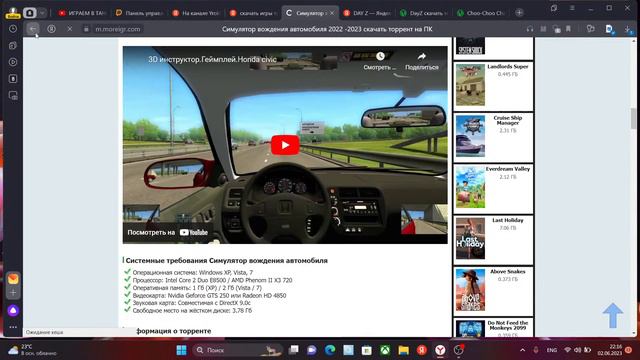640x360 pixels.
Task: Open the document translator icon in toolbar
Action: 609,29
